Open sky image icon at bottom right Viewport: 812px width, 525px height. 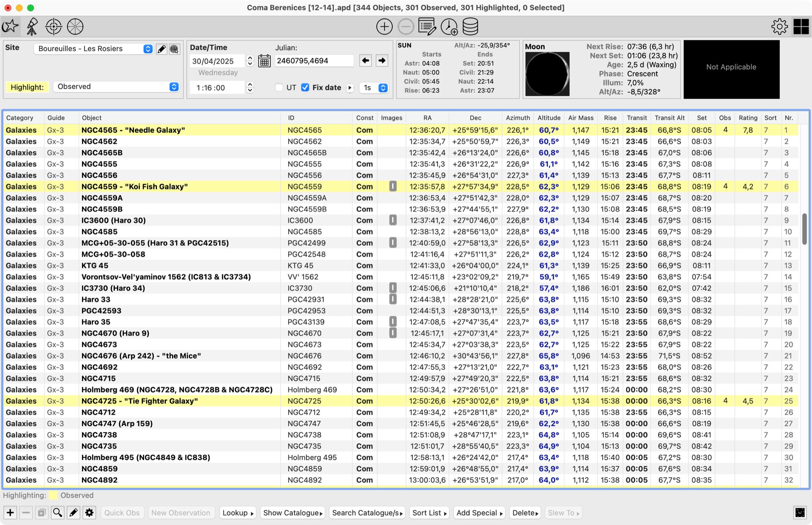(x=800, y=513)
